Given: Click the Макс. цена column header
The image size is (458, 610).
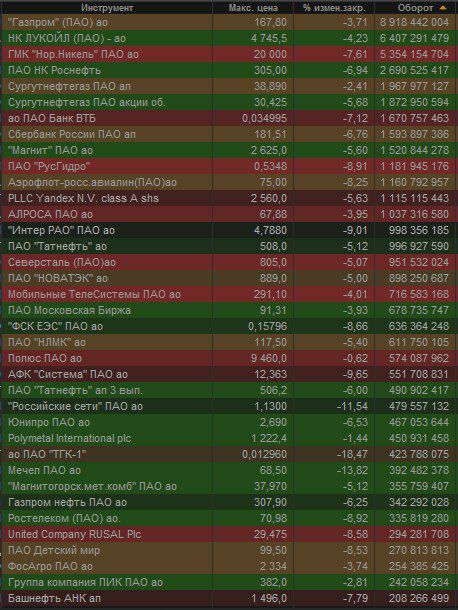Looking at the screenshot, I should (253, 8).
